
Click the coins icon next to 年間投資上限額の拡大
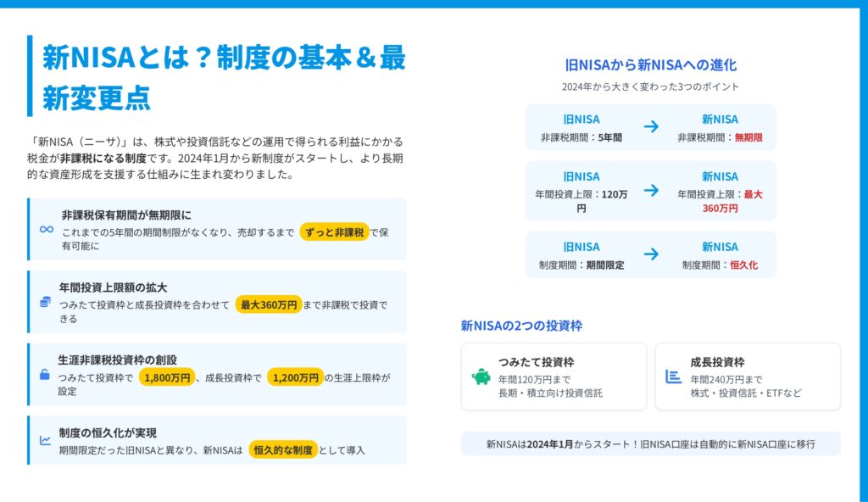tap(45, 303)
